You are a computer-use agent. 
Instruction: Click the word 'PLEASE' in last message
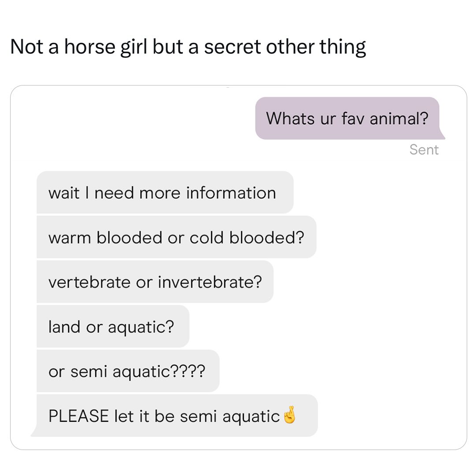point(78,416)
